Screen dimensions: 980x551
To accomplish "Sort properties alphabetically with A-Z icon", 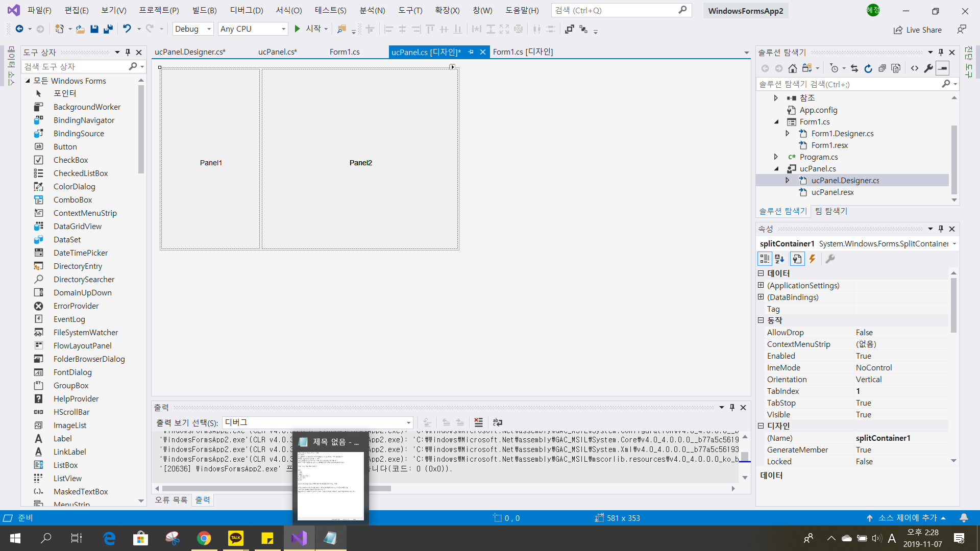I will coord(779,259).
